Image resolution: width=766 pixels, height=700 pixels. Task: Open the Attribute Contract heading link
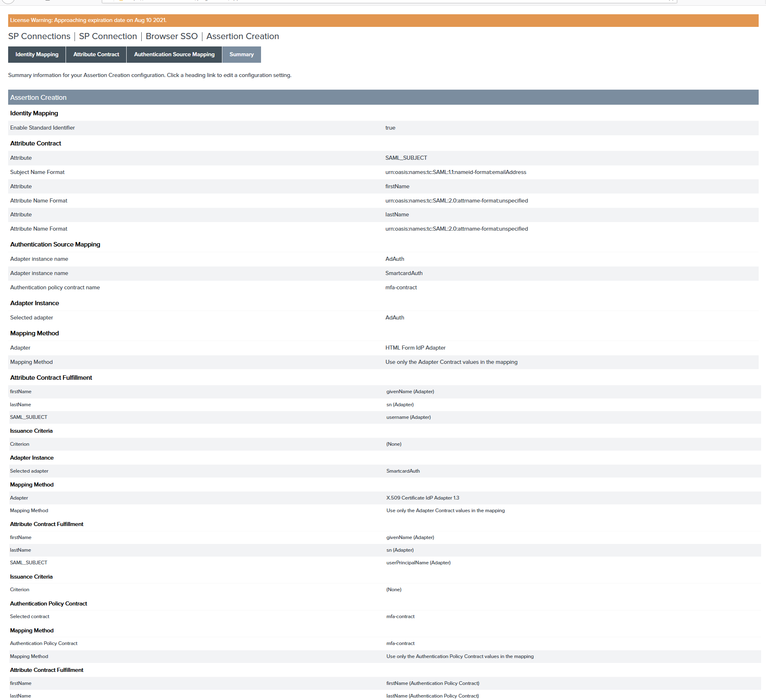(x=36, y=143)
